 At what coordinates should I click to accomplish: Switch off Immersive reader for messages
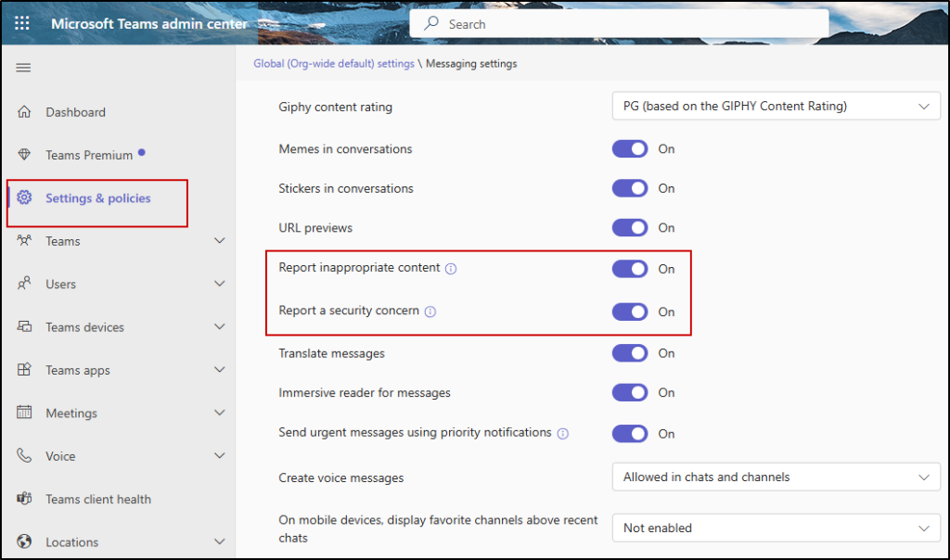pos(630,393)
